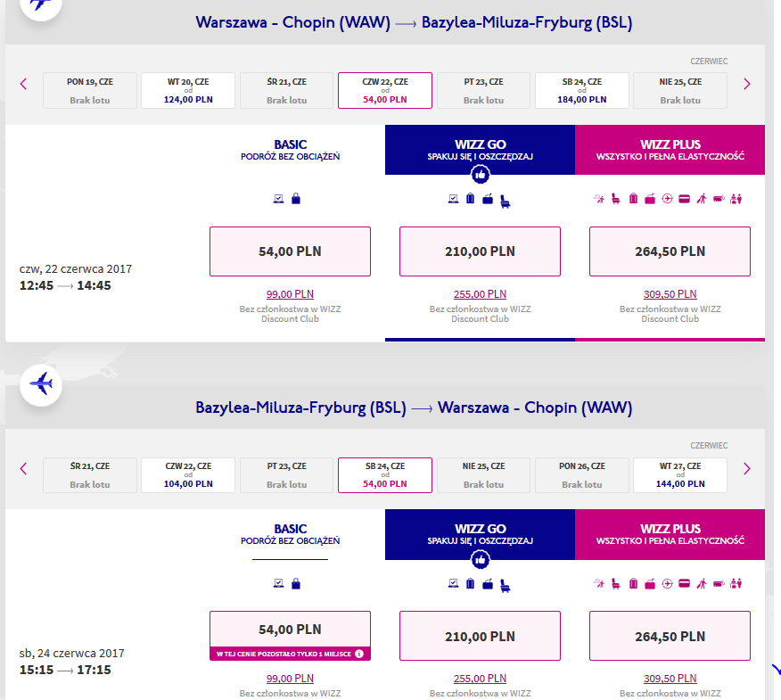
Task: Click thumbs-up badge on return WIZZ GO header
Action: 481,559
